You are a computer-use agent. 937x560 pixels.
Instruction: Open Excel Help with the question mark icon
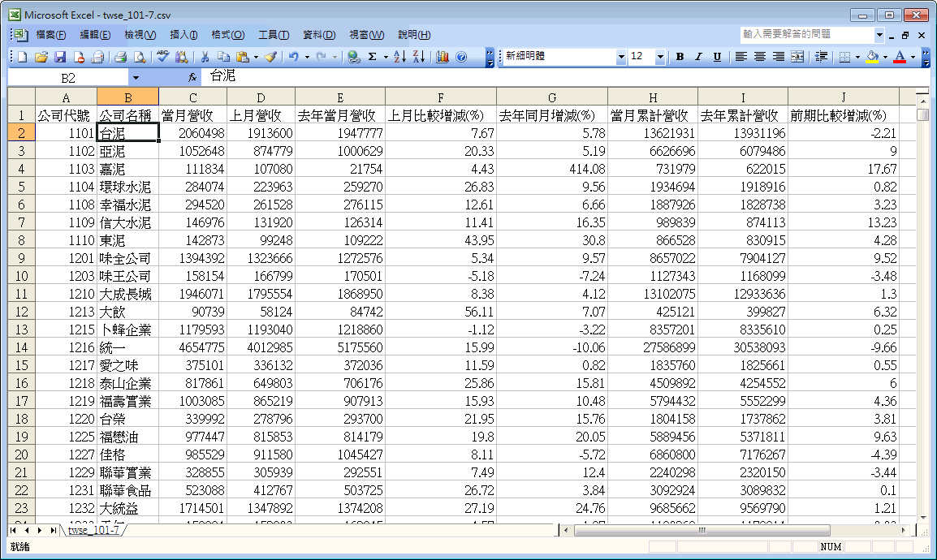(461, 57)
